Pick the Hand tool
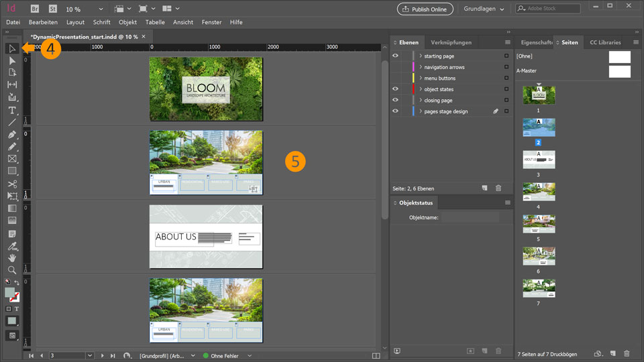This screenshot has width=644, height=362. coord(12,257)
